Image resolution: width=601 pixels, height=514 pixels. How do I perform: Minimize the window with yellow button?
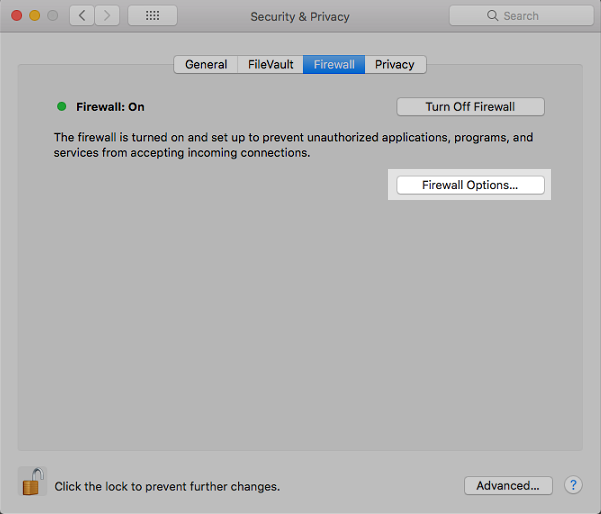34,16
